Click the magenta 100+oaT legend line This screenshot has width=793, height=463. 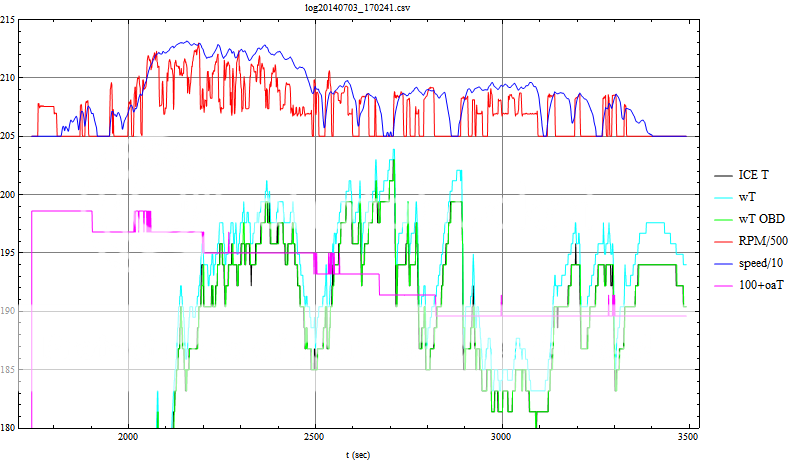(723, 285)
